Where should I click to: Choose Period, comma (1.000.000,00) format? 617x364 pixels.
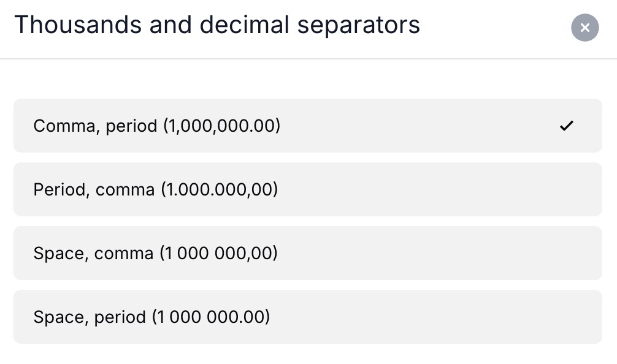pyautogui.click(x=307, y=189)
